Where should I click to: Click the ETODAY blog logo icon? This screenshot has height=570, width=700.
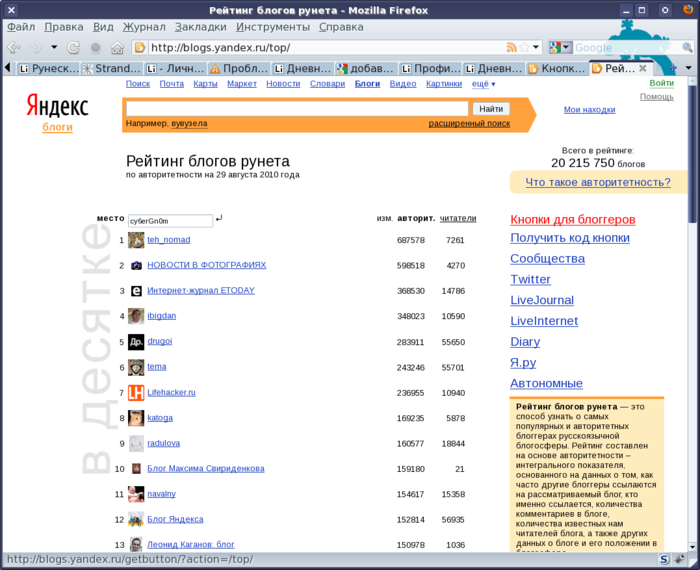pyautogui.click(x=136, y=291)
